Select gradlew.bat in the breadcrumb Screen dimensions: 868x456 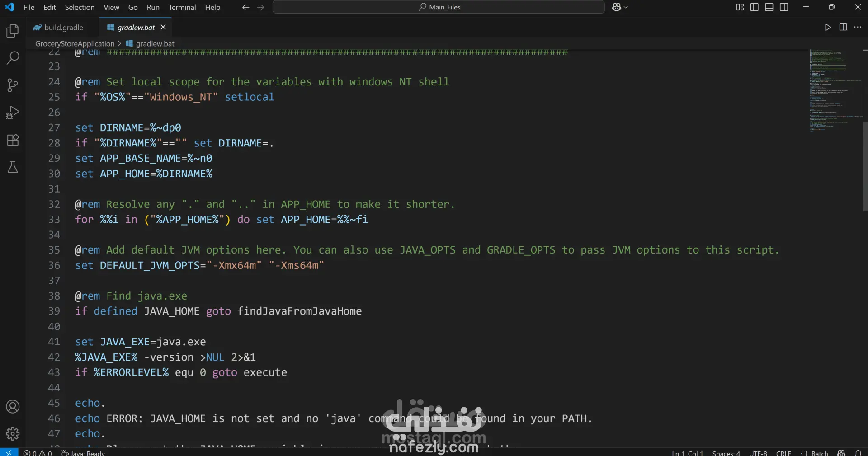coord(155,43)
